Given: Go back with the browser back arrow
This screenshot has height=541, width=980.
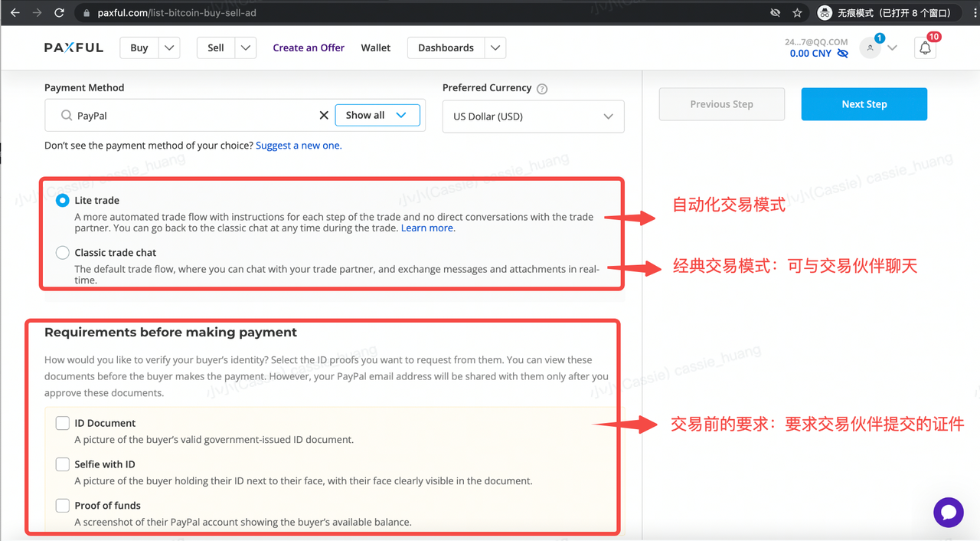Looking at the screenshot, I should point(15,13).
